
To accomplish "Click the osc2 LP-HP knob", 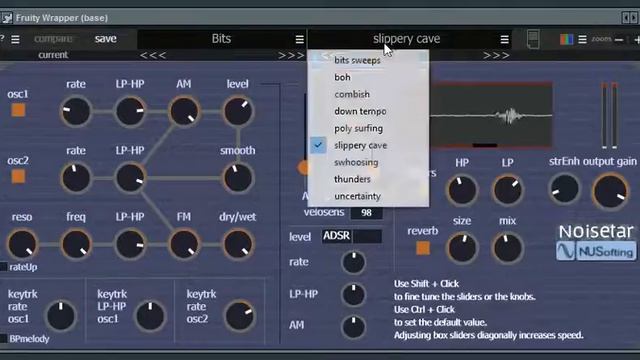I will pyautogui.click(x=130, y=178).
